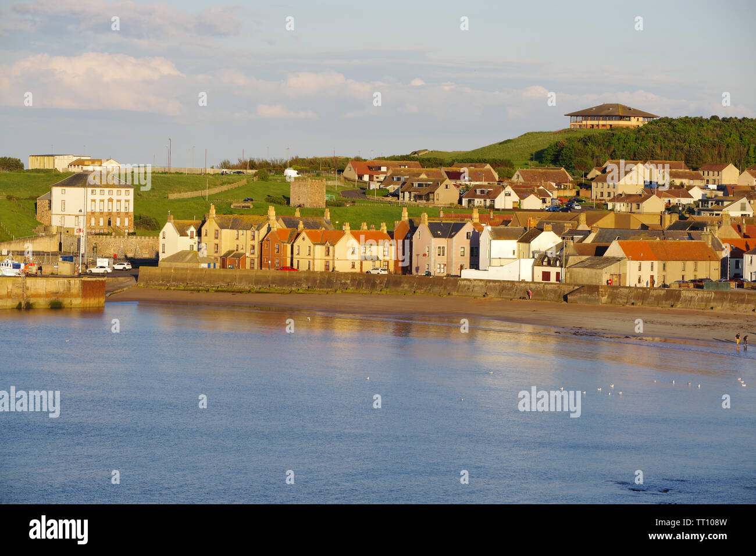756x556 pixels.
Task: Click the alamy logo in the black footer bar
Action: click(59, 530)
